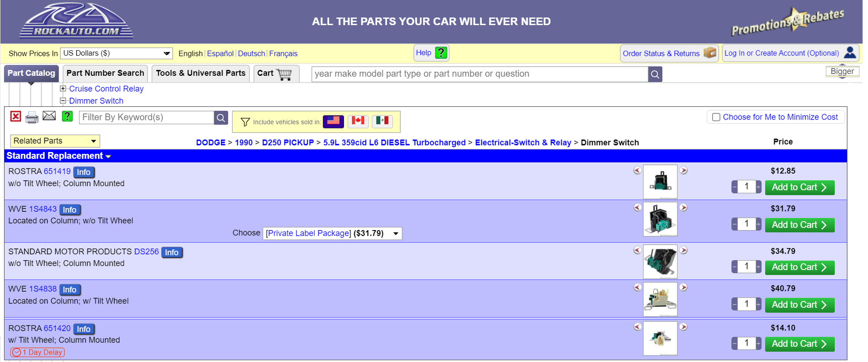Decrease quantity for the $31.79 WVE 1S4843
Screen dimensions: 868x362
[x=735, y=224]
